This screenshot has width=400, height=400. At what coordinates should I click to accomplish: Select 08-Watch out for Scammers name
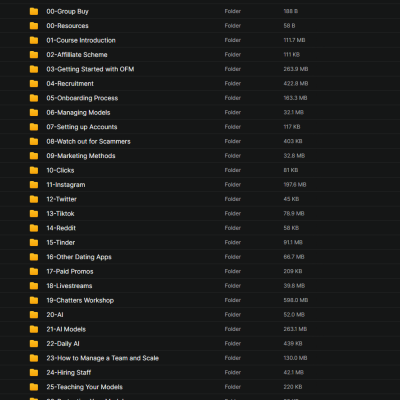coord(88,141)
